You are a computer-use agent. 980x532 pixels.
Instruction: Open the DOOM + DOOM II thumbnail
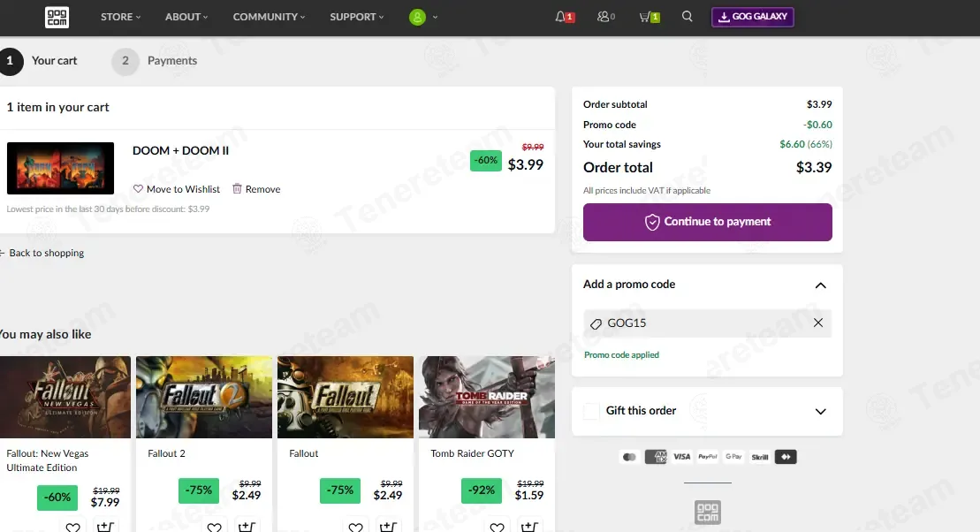pos(61,168)
